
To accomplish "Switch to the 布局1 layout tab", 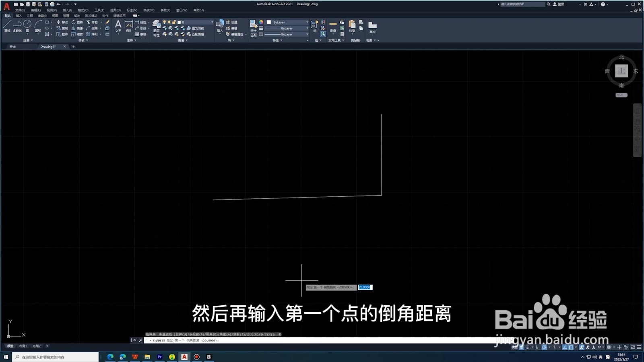I will (x=23, y=346).
